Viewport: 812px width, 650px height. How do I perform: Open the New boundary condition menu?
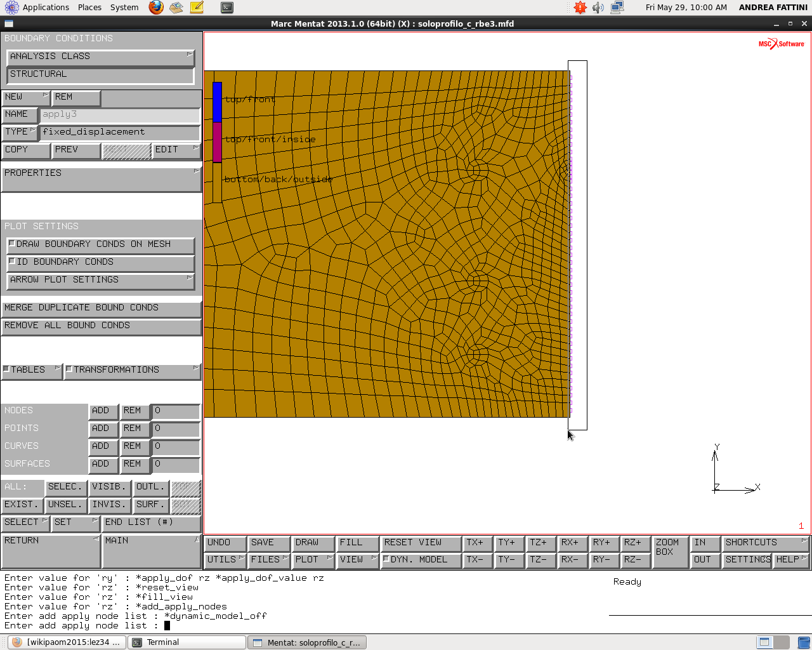tap(25, 97)
